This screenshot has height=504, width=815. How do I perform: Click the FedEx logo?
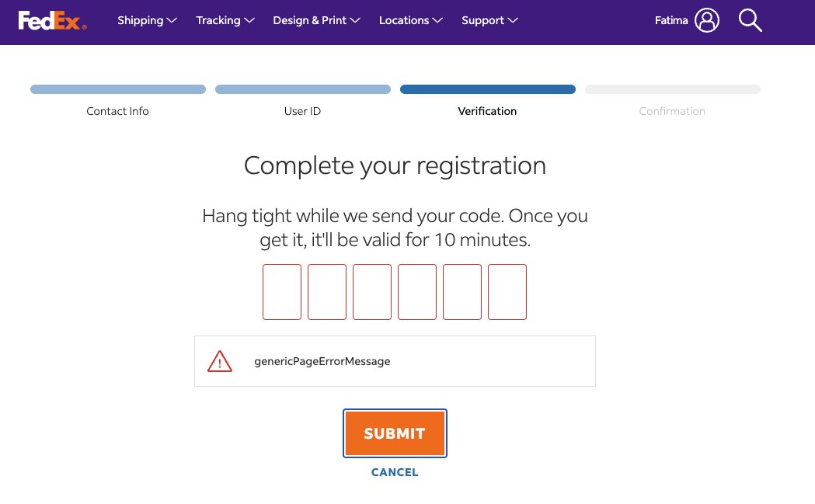(x=52, y=20)
